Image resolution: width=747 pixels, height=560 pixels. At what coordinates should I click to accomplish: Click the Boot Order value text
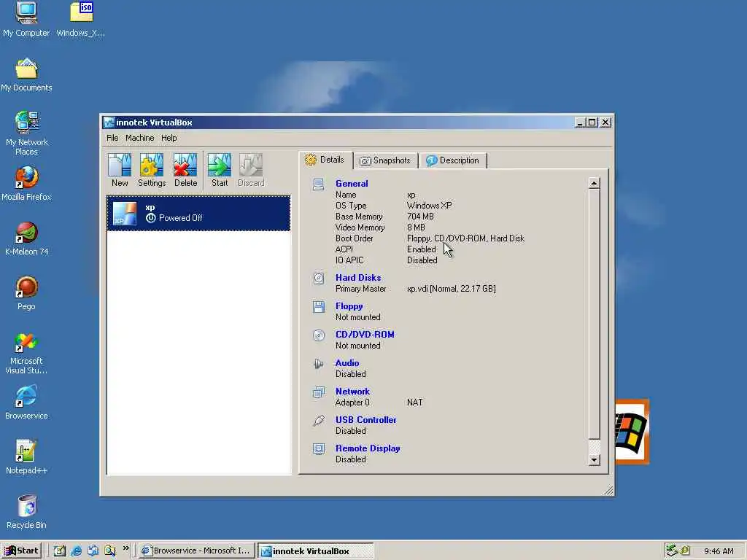465,238
